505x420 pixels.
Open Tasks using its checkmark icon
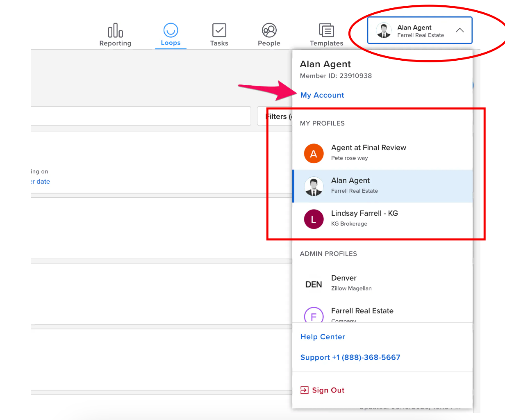click(219, 29)
